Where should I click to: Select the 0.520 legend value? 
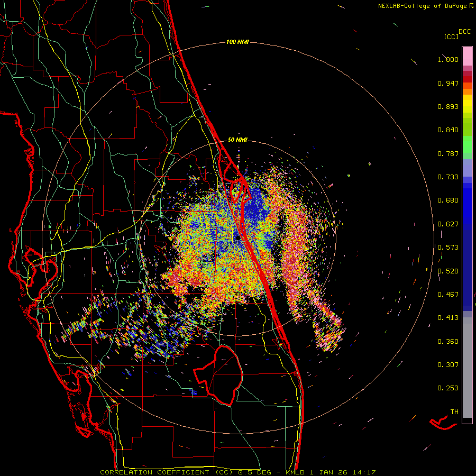pos(448,271)
